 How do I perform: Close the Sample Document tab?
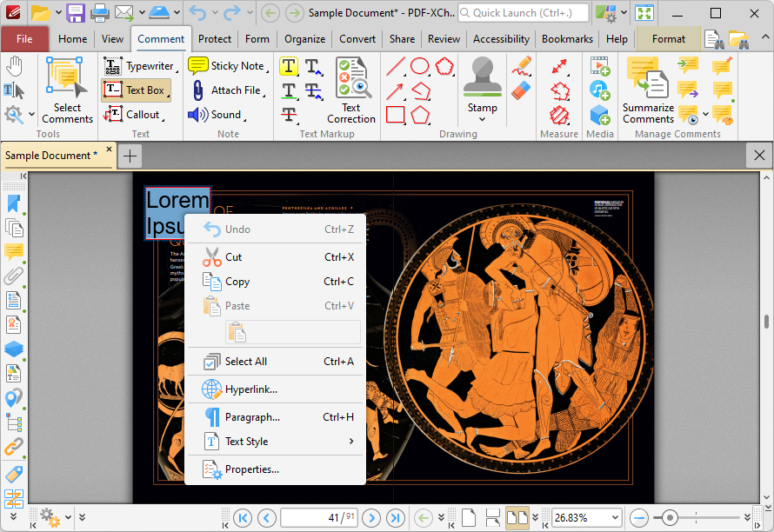(109, 149)
